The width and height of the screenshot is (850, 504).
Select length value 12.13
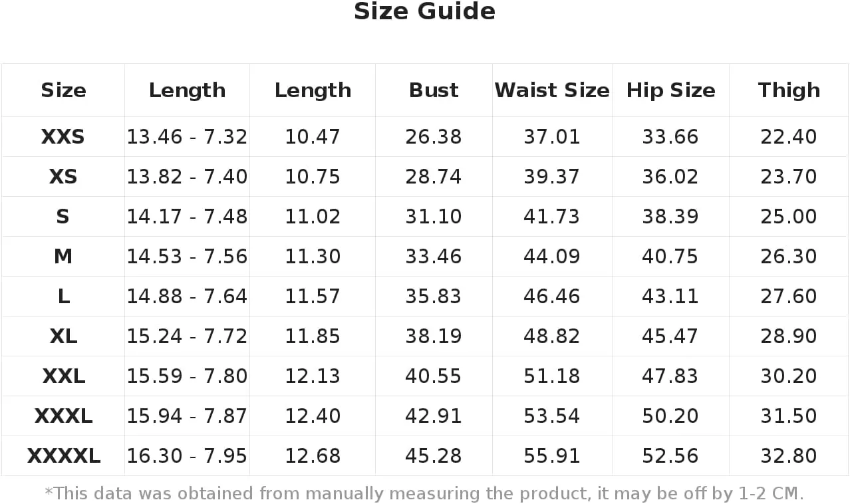point(313,376)
